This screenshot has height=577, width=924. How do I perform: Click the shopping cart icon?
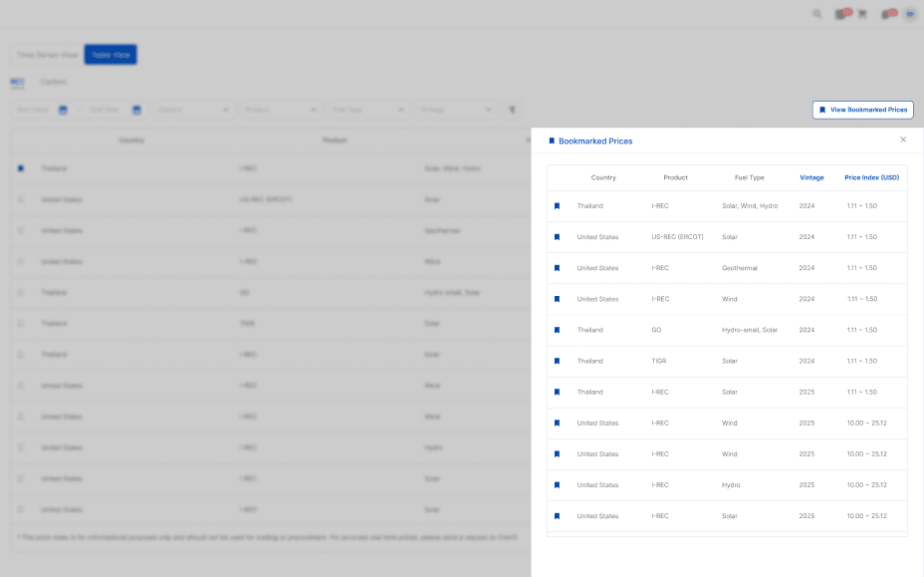(x=862, y=14)
